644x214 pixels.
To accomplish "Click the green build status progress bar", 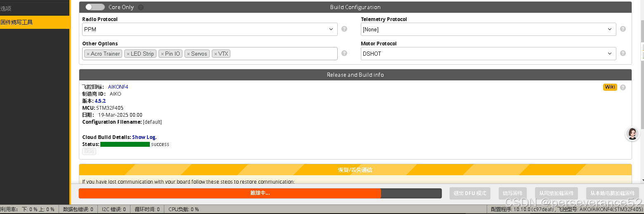I will (x=125, y=144).
